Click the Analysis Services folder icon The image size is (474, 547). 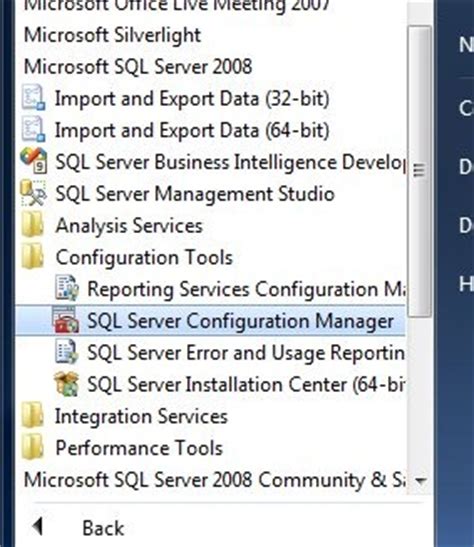[x=32, y=225]
